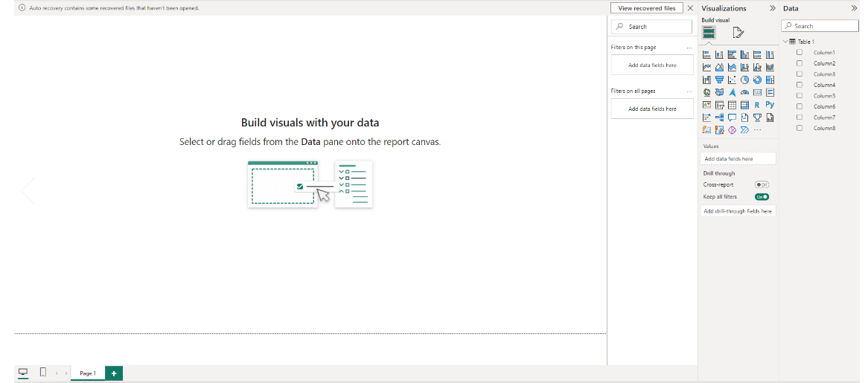Select the Scatter chart visual

[732, 80]
